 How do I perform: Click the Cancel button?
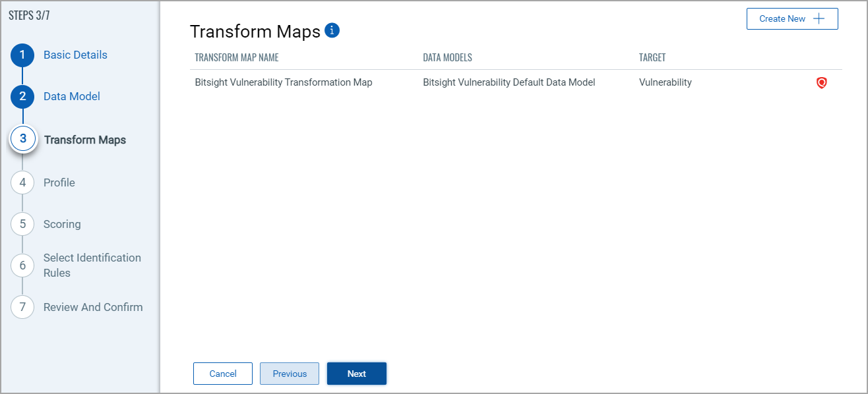point(223,374)
